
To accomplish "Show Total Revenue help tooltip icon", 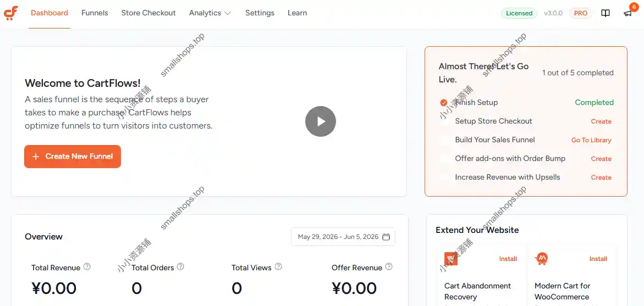I will coord(87,266).
